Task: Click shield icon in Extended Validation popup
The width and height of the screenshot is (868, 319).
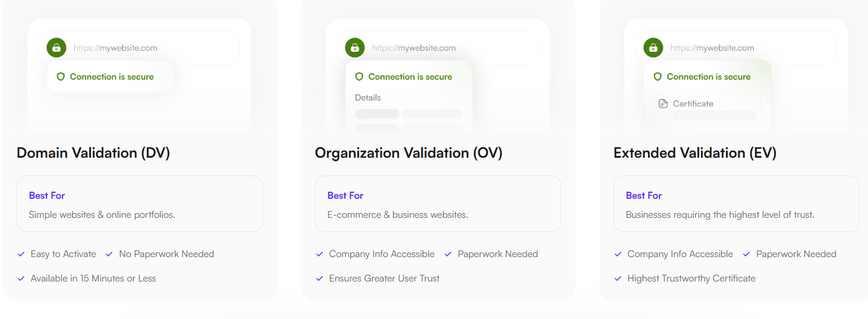Action: click(658, 77)
